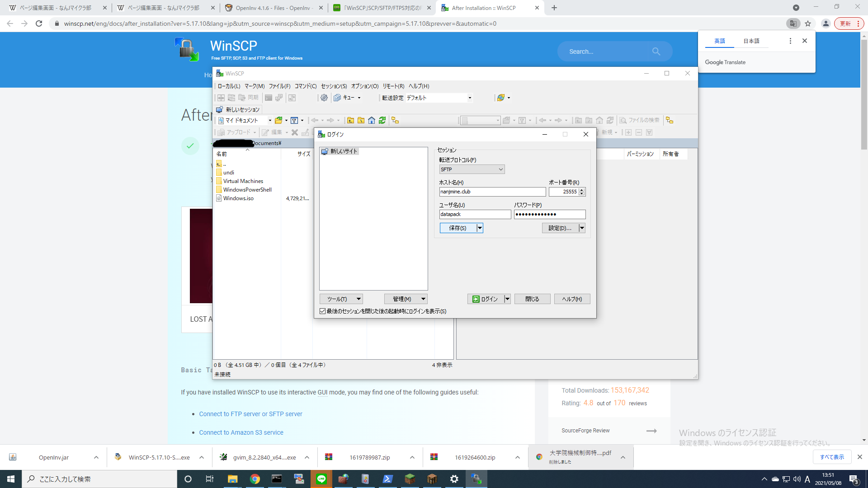
Task: Open Windows Start menu
Action: (x=11, y=479)
